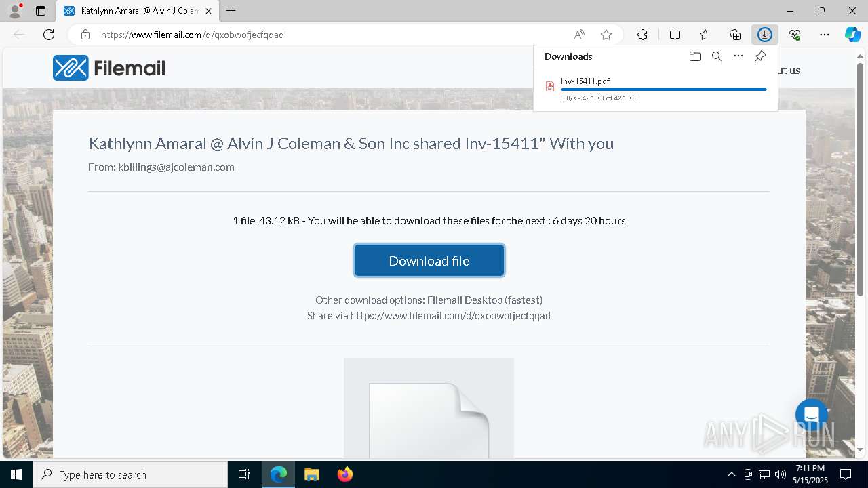Image resolution: width=868 pixels, height=488 pixels.
Task: Click the shared Inv-15411 heading text
Action: click(x=351, y=144)
